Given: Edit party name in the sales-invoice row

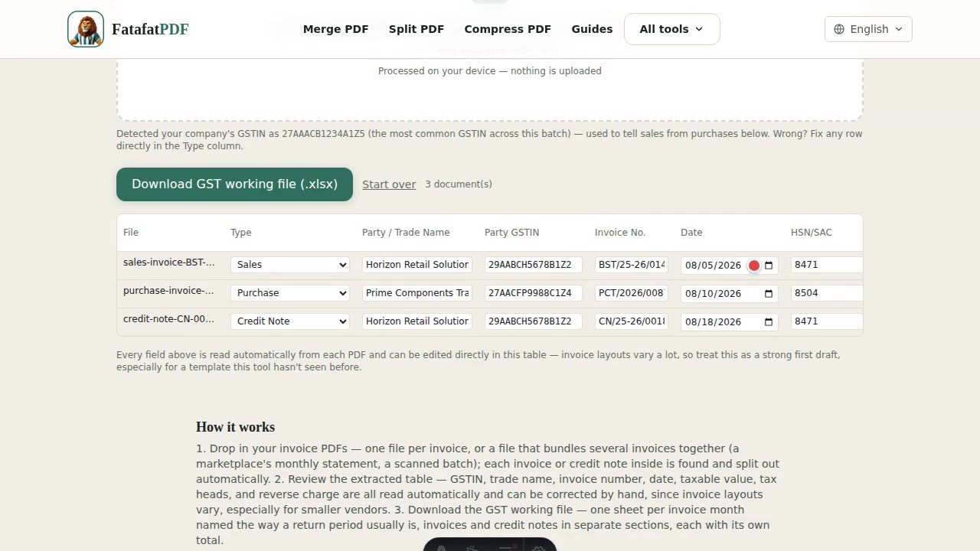Looking at the screenshot, I should [417, 265].
